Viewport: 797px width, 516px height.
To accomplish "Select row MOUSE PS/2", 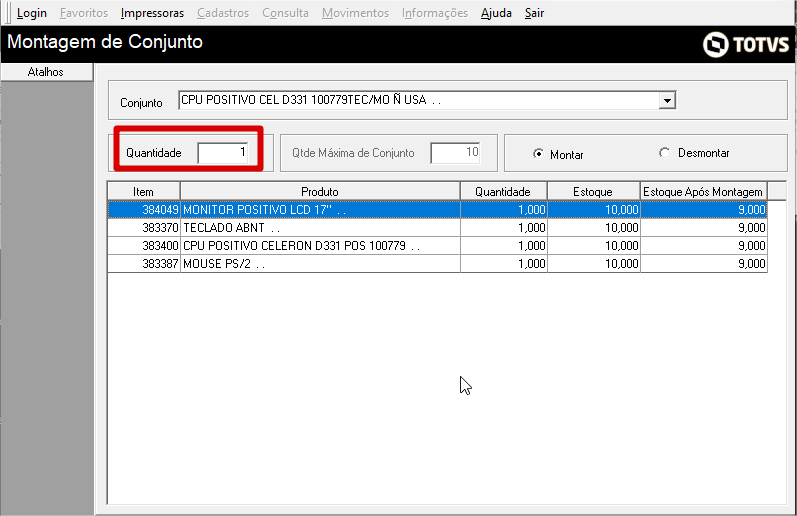I will coord(437,264).
